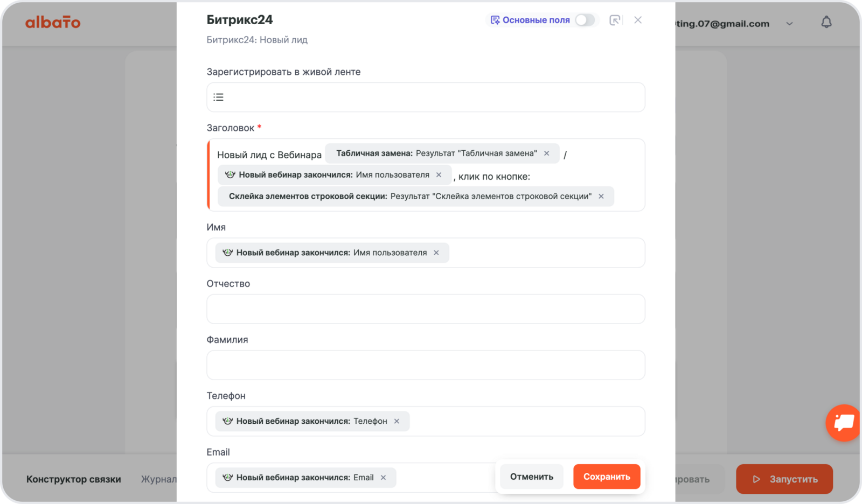Click the list icon in live feed field

[218, 97]
